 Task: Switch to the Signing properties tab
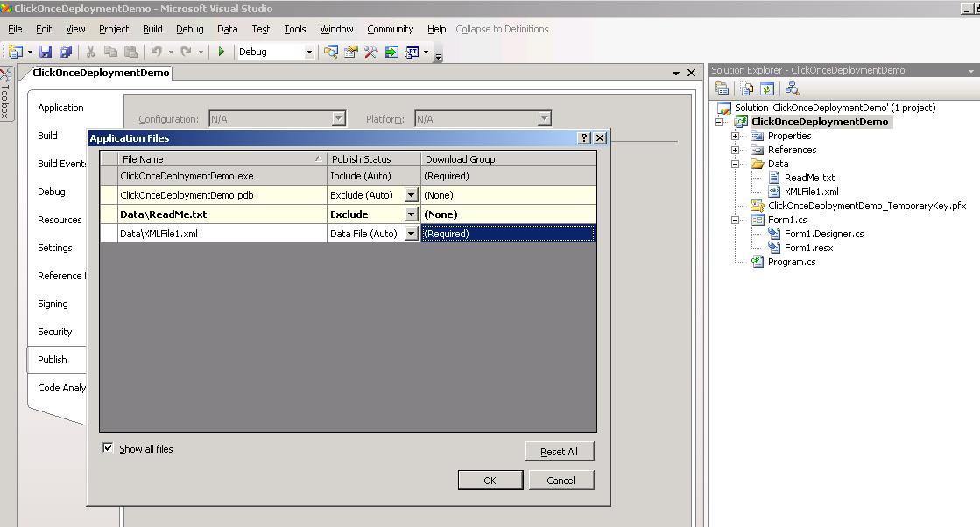tap(53, 304)
